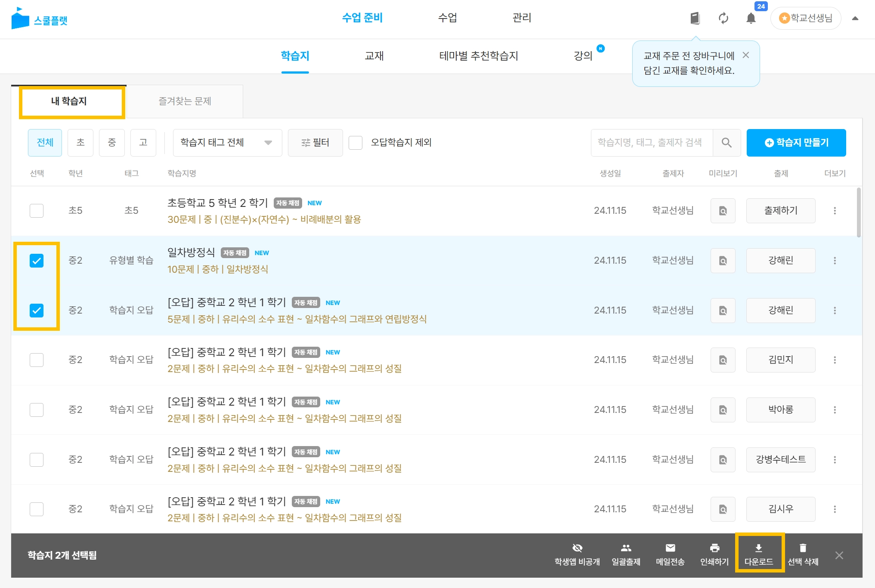Click the download icon in bottom bar

tap(758, 548)
